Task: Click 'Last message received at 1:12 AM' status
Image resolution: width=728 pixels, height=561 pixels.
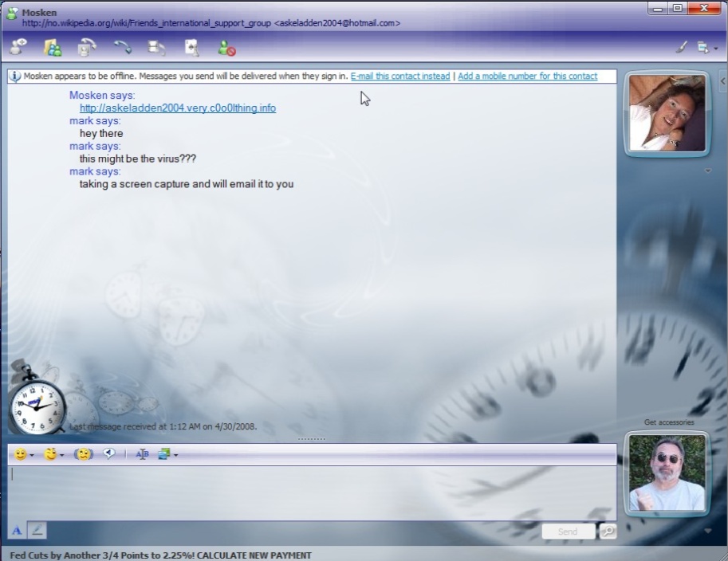Action: pos(163,426)
